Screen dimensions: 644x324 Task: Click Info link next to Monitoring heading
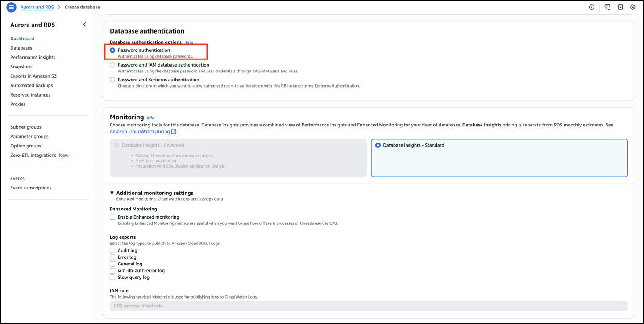150,118
